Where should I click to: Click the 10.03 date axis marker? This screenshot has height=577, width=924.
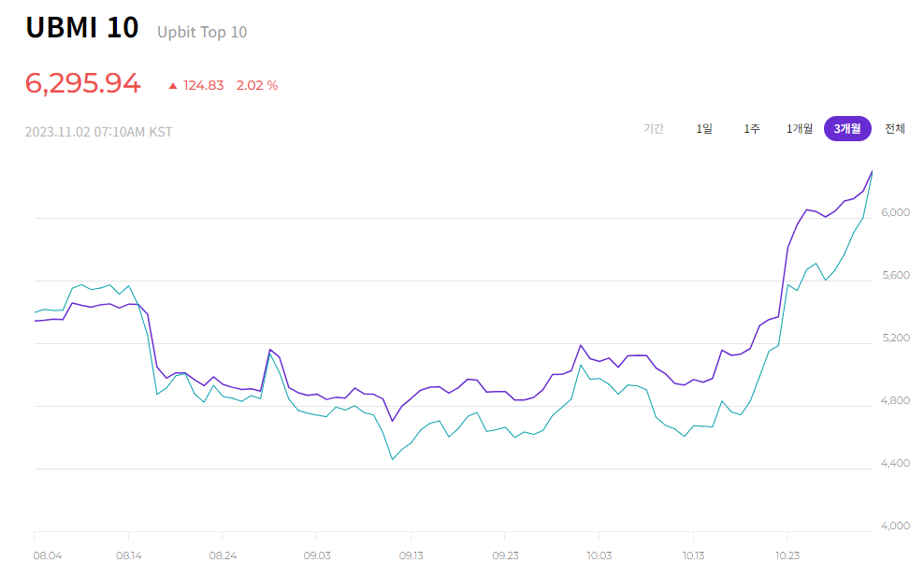pos(599,555)
